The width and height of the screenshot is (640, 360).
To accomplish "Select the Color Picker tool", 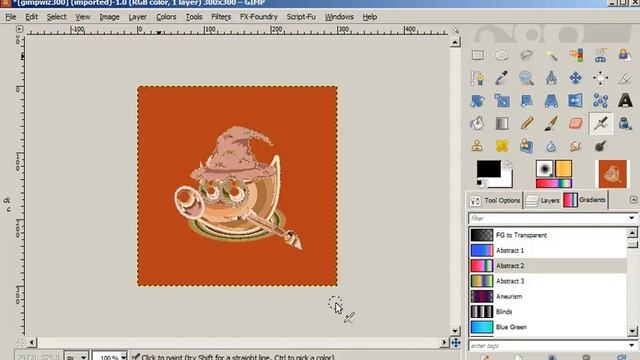I will click(502, 78).
